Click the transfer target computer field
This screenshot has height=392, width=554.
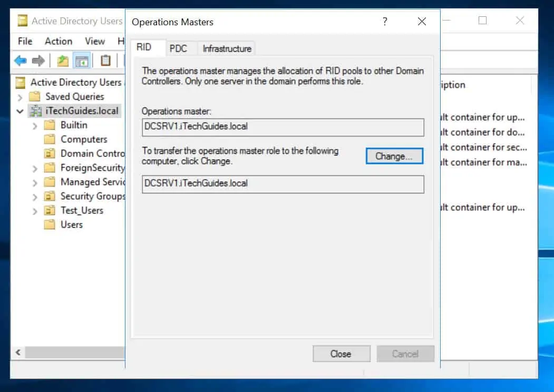click(283, 184)
